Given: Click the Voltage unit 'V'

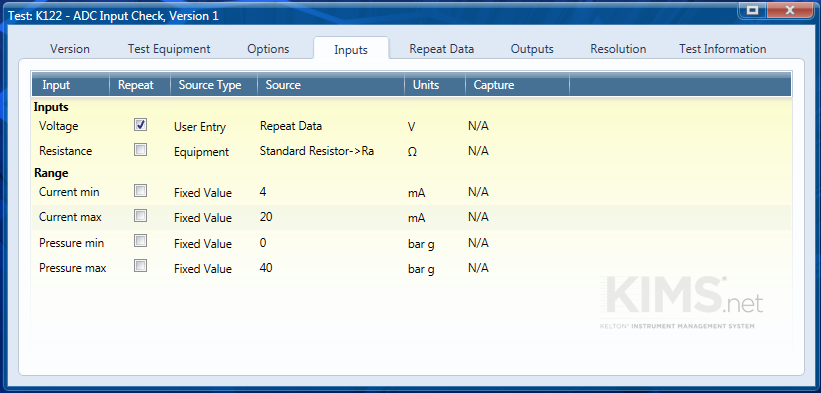Looking at the screenshot, I should point(411,127).
